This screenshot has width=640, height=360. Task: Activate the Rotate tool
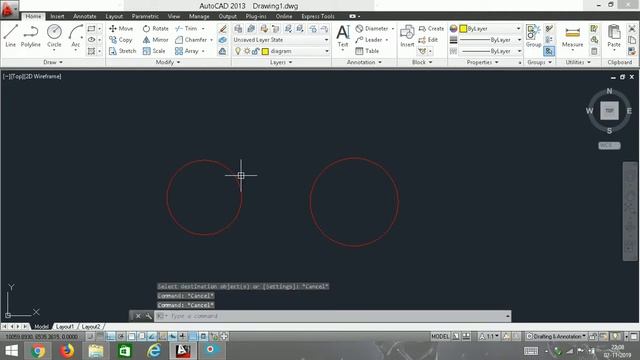pyautogui.click(x=156, y=29)
